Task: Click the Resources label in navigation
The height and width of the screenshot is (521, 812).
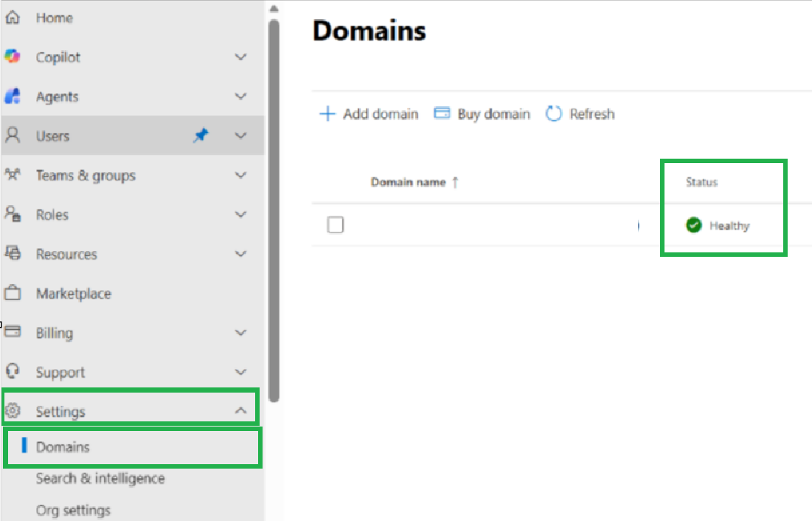Action: [x=66, y=254]
